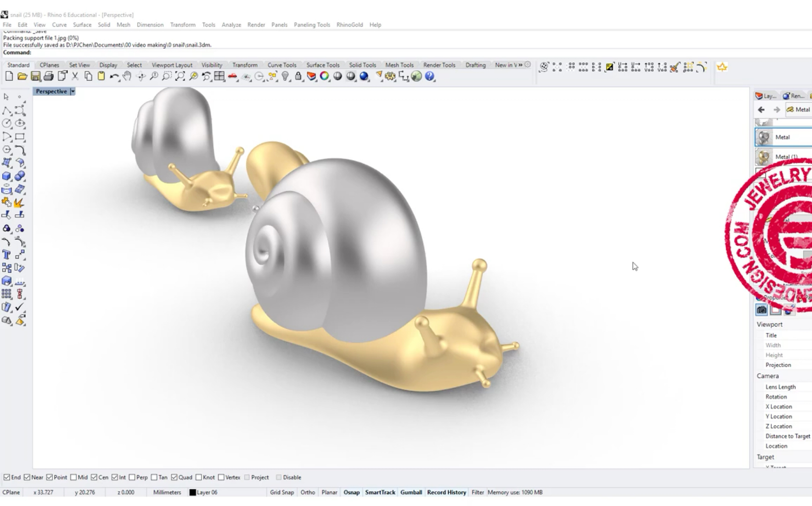Open the Rhino Options gear icon

pyautogui.click(x=390, y=76)
